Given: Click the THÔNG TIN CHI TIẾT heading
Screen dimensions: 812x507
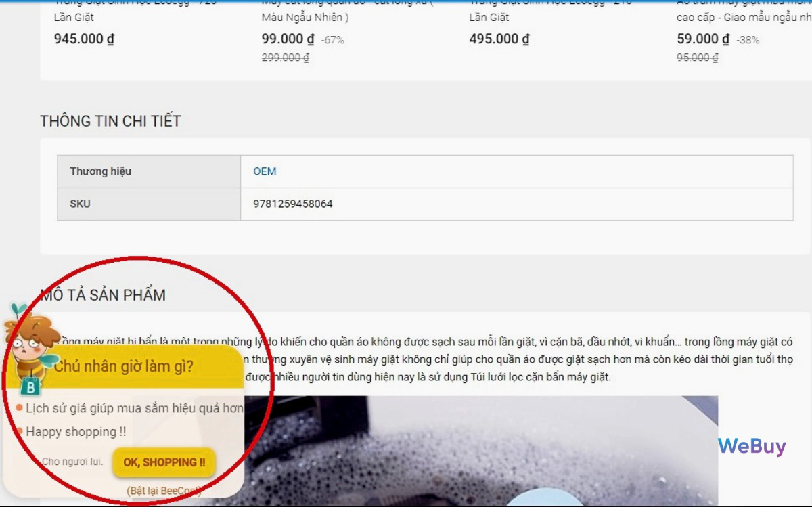Looking at the screenshot, I should coord(110,121).
